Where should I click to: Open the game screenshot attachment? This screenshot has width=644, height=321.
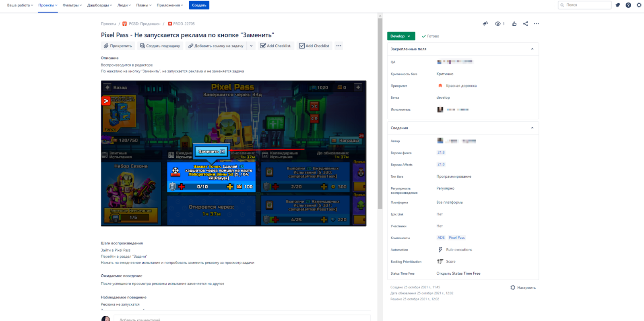tap(233, 153)
